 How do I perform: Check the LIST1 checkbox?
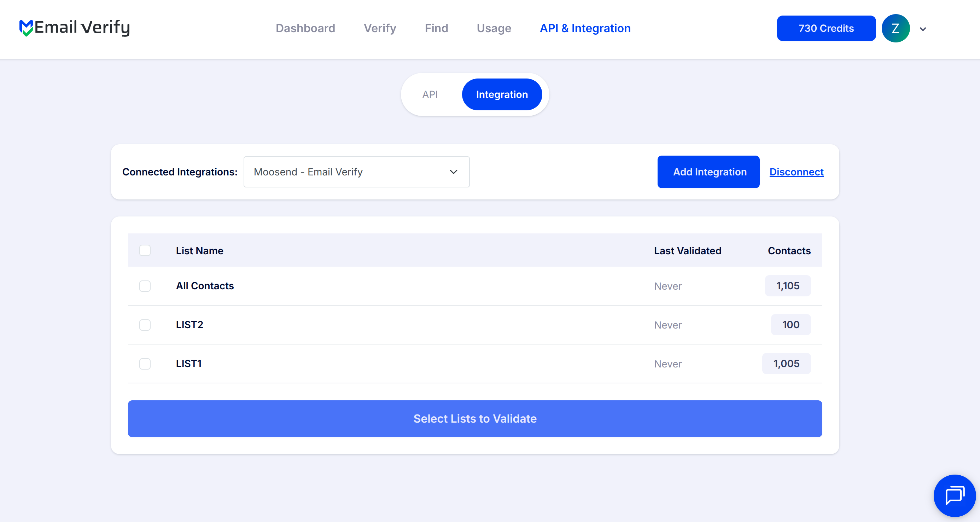tap(145, 364)
